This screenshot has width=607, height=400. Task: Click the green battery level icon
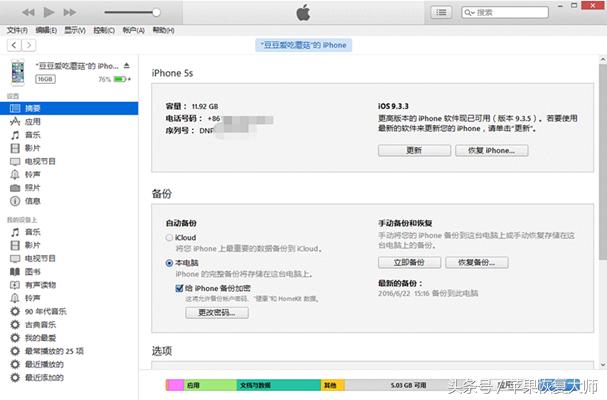(120, 79)
